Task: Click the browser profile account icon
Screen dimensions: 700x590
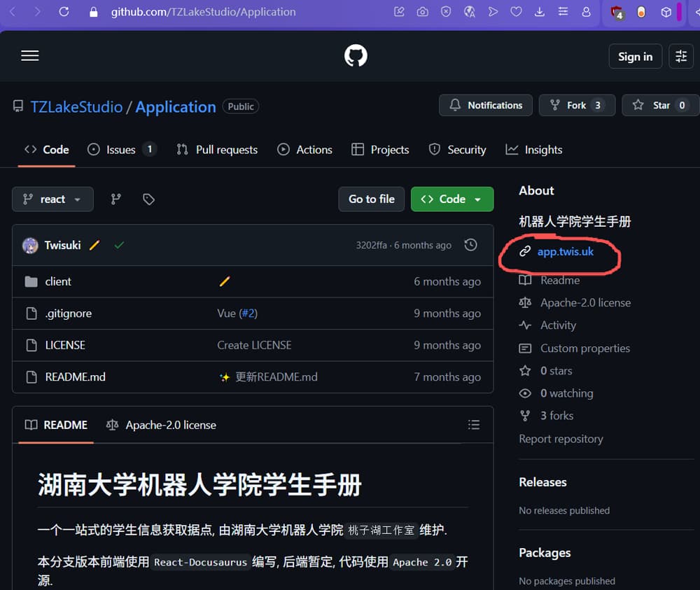Action: [x=586, y=12]
